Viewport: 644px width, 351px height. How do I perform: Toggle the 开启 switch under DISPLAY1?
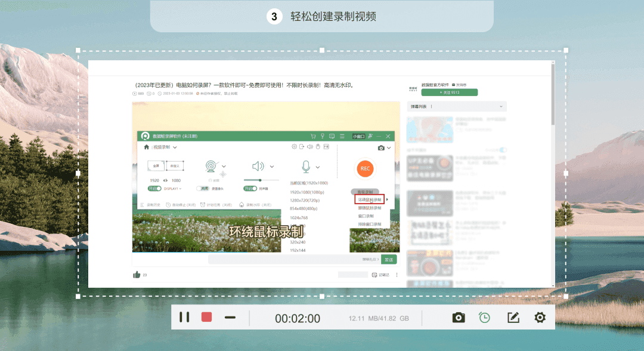click(155, 189)
